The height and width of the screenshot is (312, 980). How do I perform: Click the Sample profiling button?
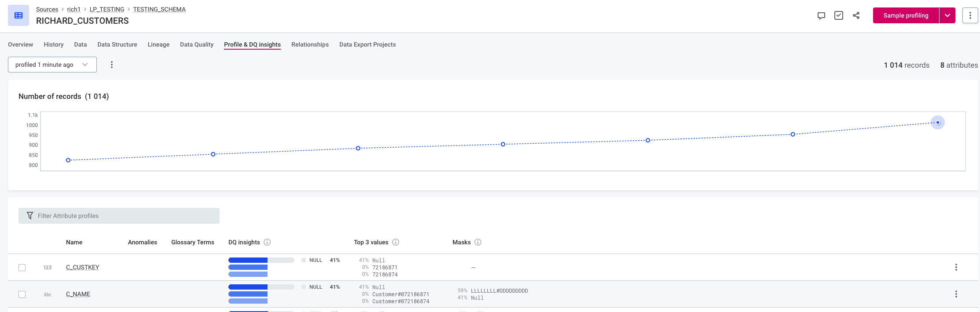tap(906, 15)
